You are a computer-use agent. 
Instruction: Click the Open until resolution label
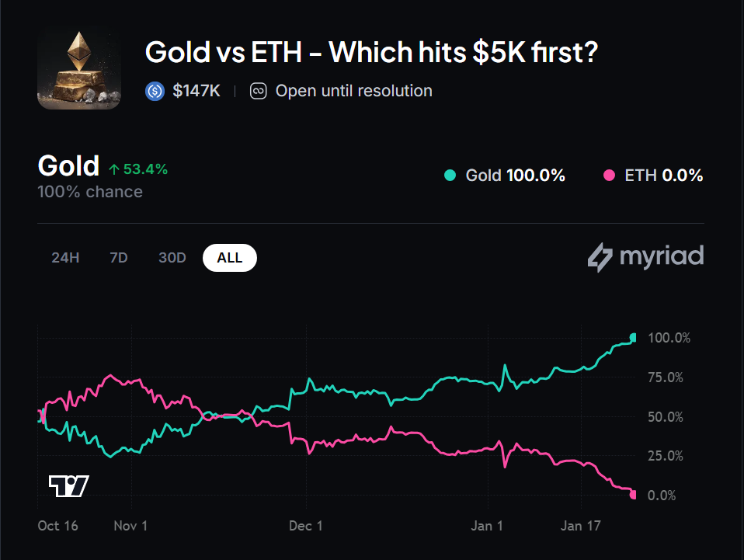click(x=353, y=91)
